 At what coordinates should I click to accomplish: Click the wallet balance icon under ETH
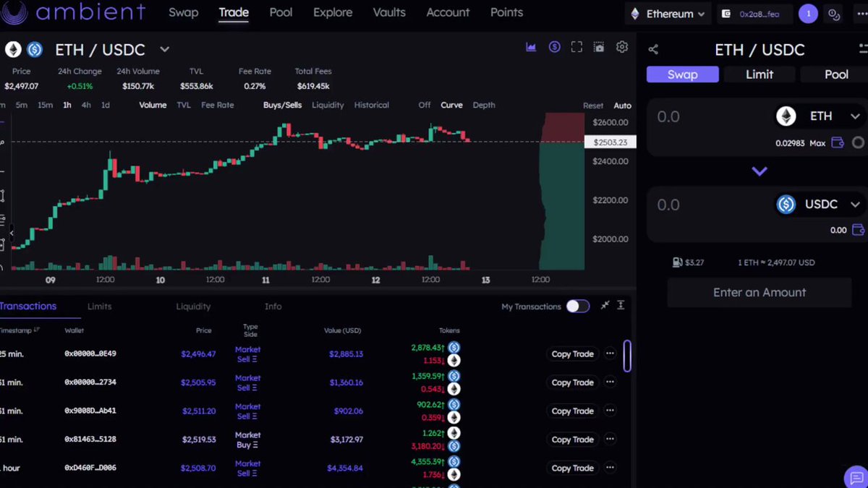click(838, 142)
